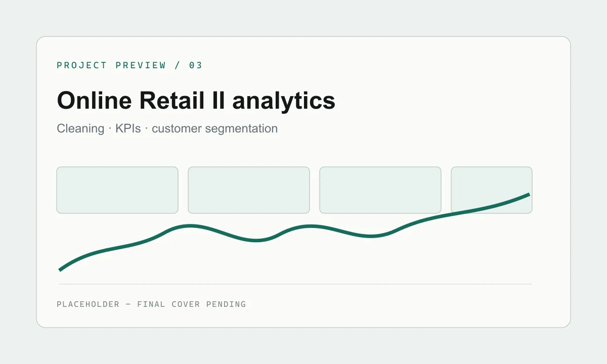Click the number 03 in header label
607x364 pixels.
[x=196, y=65]
